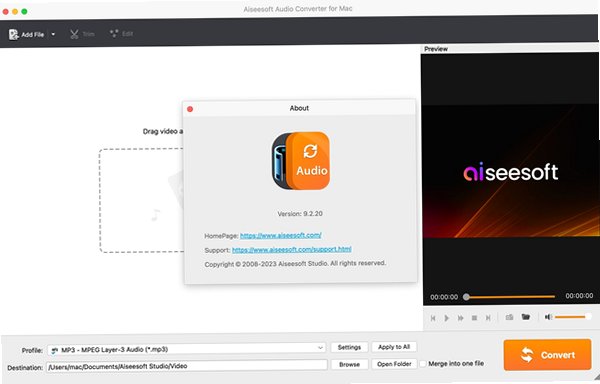600x384 pixels.
Task: Mute the preview volume speaker
Action: (548, 317)
